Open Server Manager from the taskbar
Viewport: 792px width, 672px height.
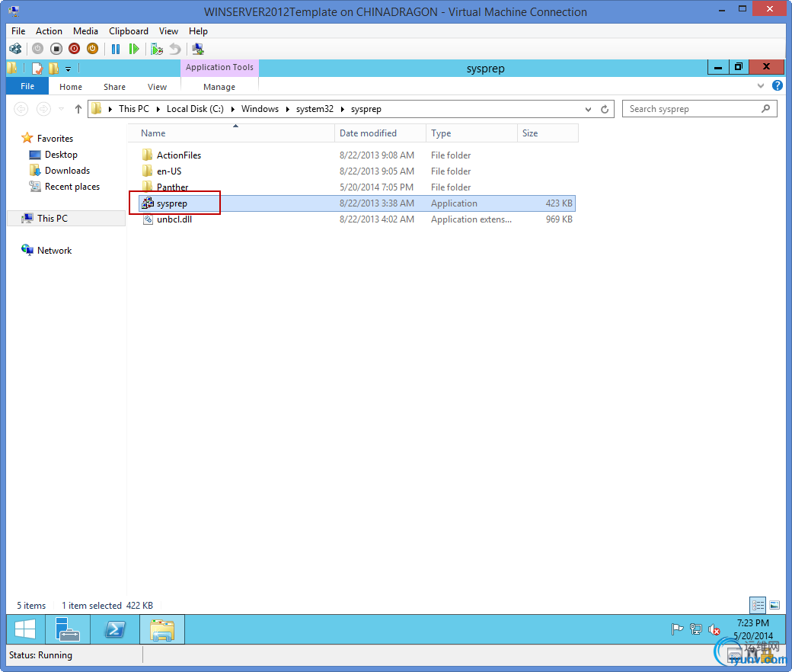(68, 629)
